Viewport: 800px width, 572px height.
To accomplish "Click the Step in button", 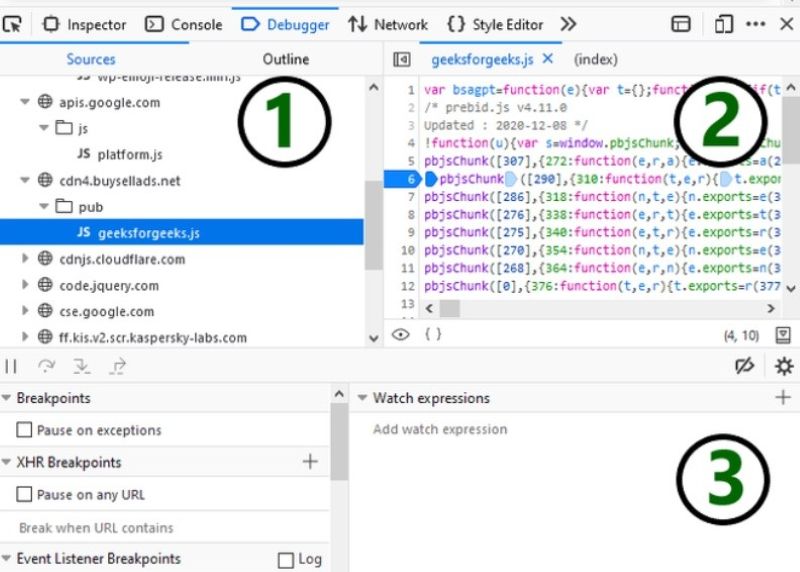I will click(x=82, y=366).
